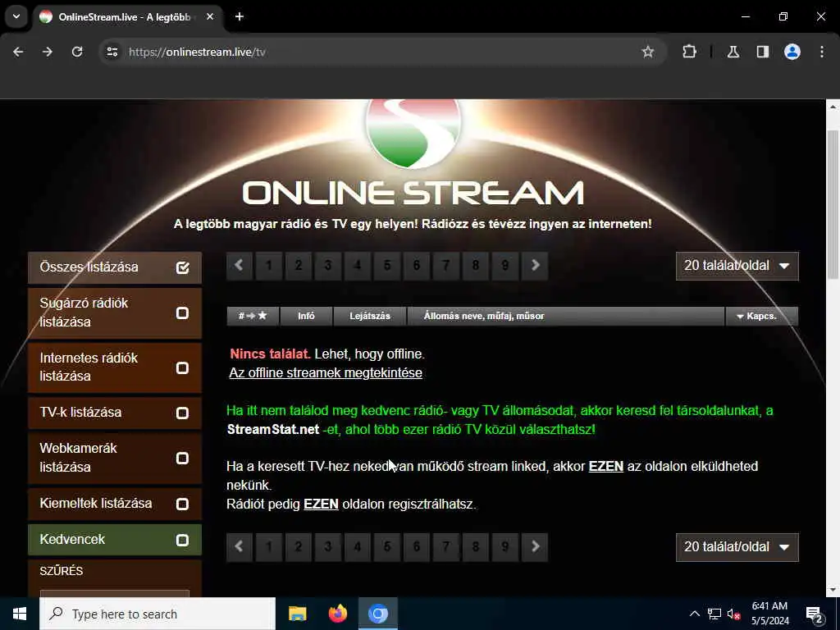
Task: Sort by the # star column header
Action: [253, 316]
